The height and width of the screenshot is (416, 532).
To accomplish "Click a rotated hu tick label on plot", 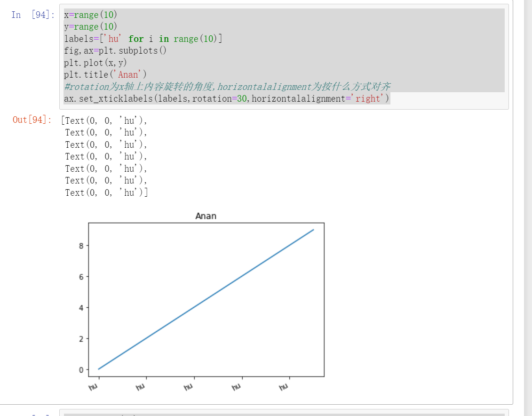I will click(94, 386).
